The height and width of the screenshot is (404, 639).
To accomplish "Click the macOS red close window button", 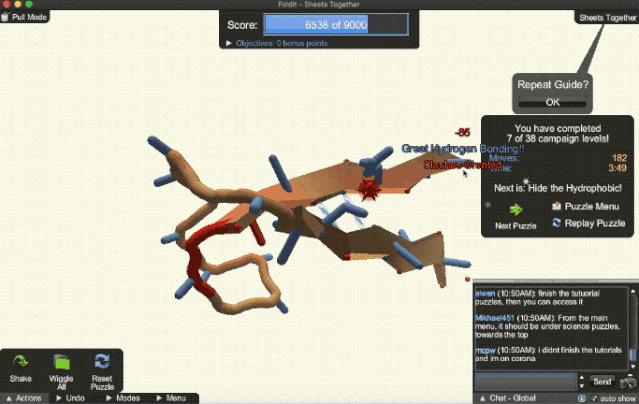I will [x=7, y=4].
